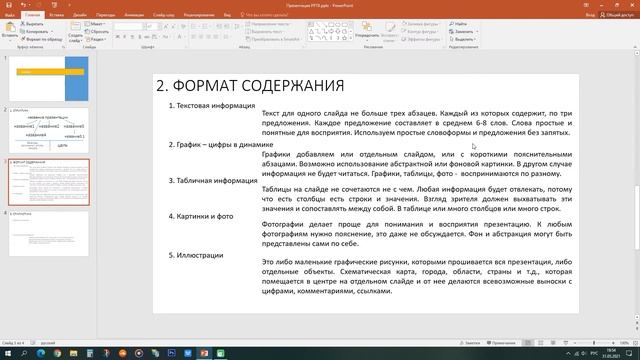640x360 pixels.
Task: Click Find (Найти) in editing group
Action: click(x=458, y=24)
